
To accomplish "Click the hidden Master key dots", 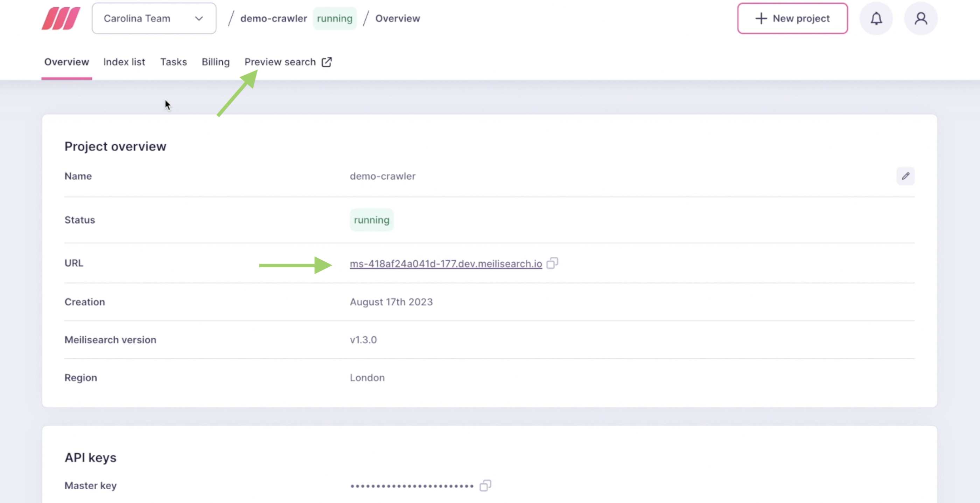I will click(x=412, y=486).
